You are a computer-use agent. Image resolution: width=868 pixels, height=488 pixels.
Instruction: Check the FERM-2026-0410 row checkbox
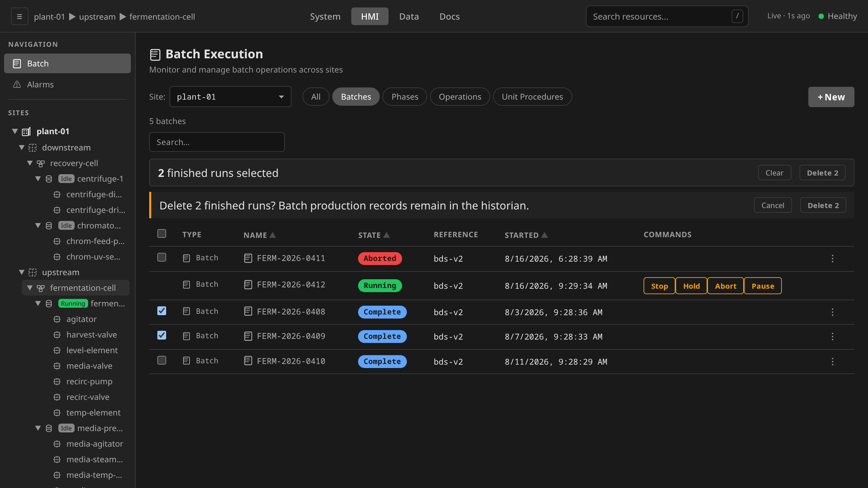[x=162, y=360]
